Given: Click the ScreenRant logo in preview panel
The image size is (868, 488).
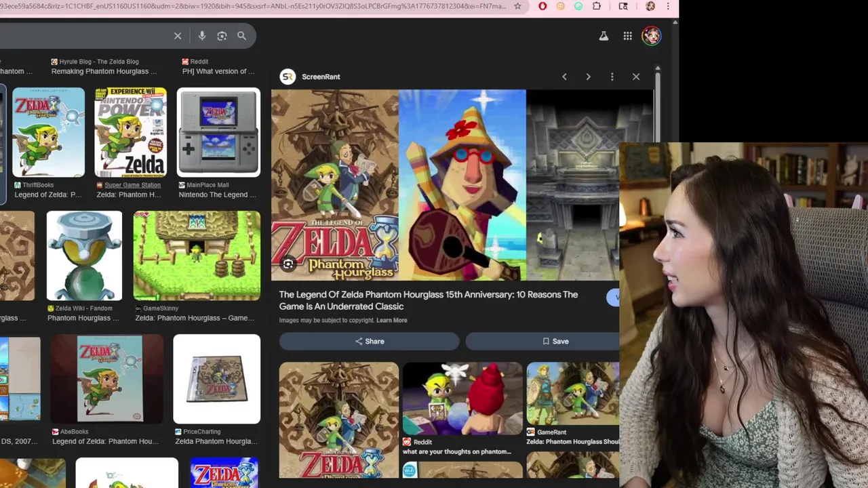Looking at the screenshot, I should pyautogui.click(x=288, y=77).
